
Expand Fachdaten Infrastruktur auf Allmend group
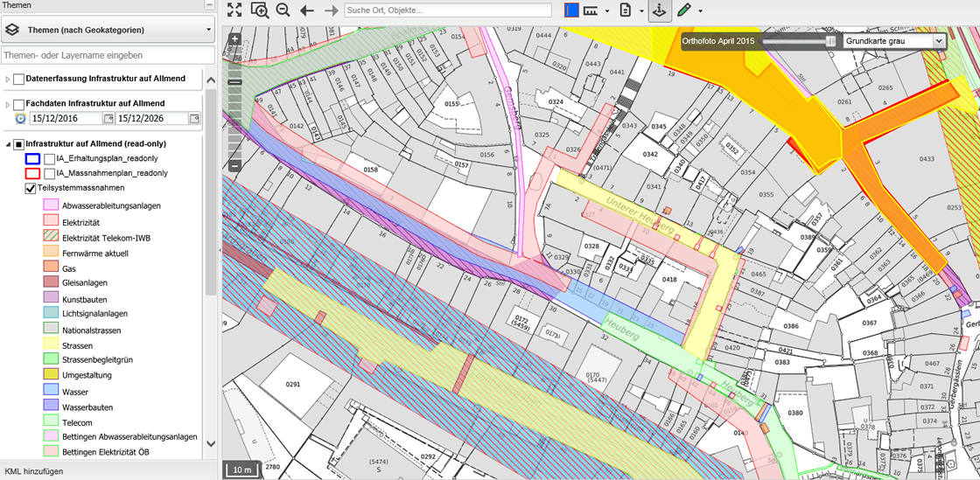pos(8,105)
